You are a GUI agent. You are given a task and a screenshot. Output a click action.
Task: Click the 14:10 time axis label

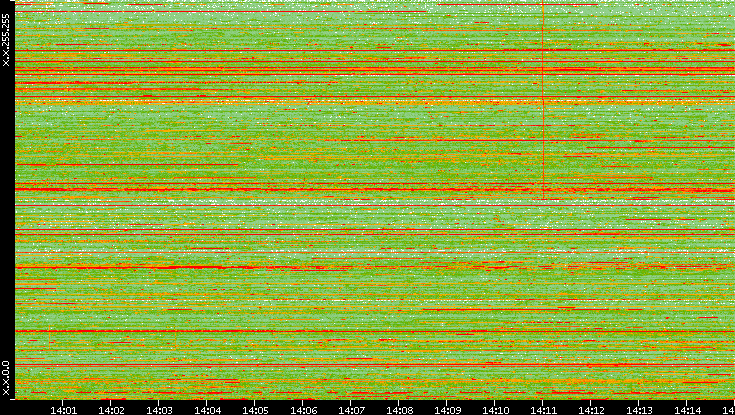coord(495,408)
